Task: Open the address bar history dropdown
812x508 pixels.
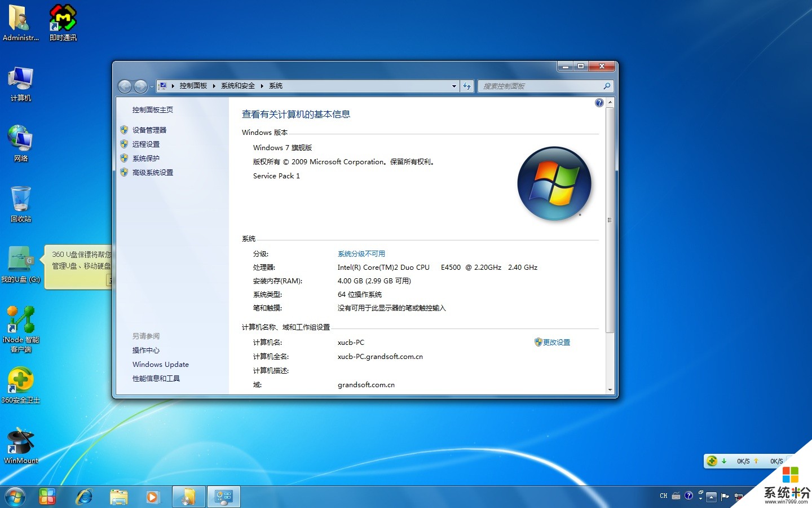Action: (454, 86)
